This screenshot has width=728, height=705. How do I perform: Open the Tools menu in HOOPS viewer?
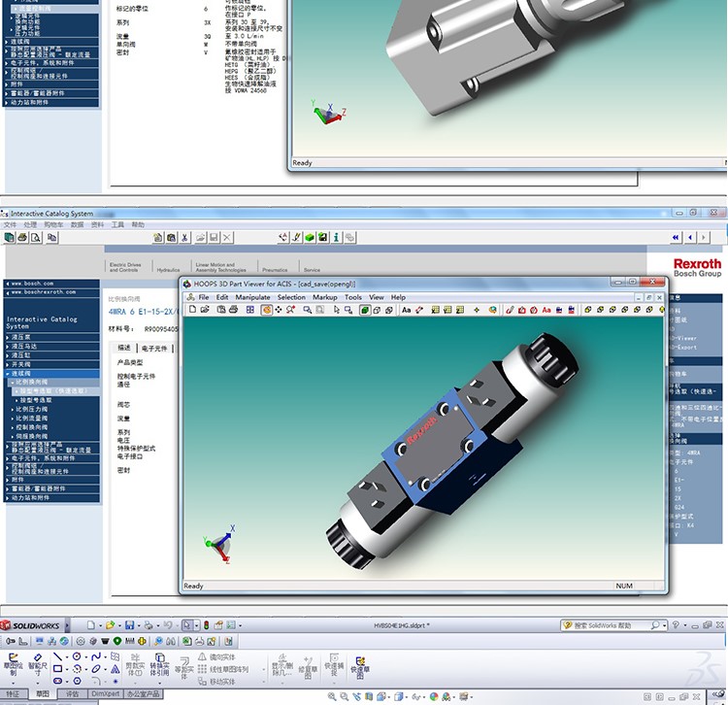353,297
